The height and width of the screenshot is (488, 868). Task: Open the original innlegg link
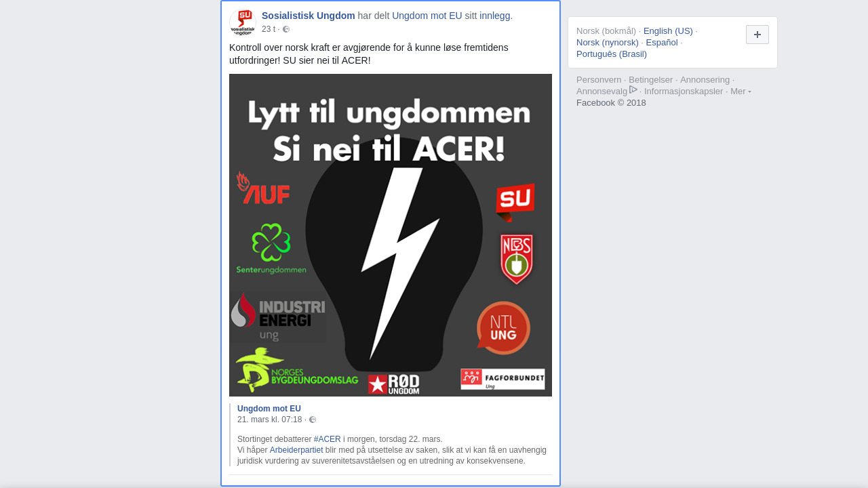[495, 16]
